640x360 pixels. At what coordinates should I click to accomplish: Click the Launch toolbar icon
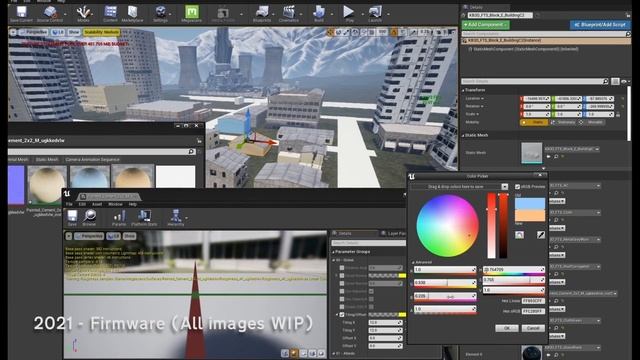(375, 13)
